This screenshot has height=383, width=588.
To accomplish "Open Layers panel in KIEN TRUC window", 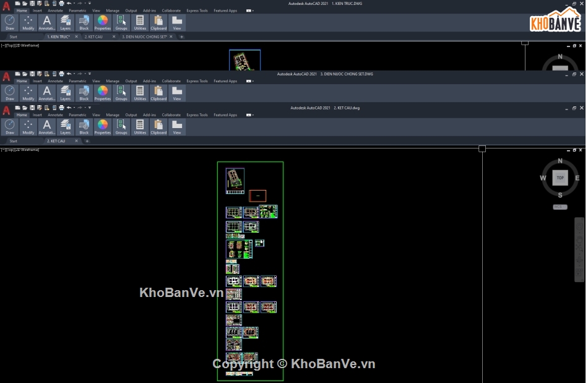I will point(65,23).
